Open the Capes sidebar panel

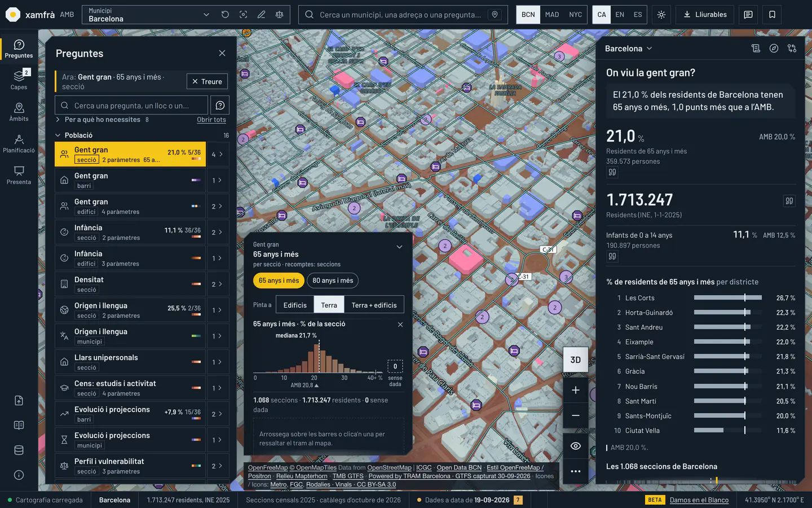pyautogui.click(x=19, y=80)
